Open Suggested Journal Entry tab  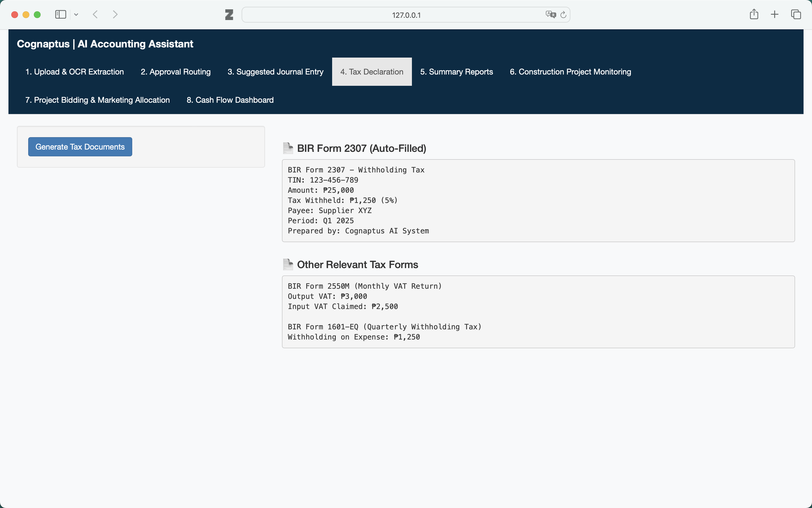click(x=275, y=72)
